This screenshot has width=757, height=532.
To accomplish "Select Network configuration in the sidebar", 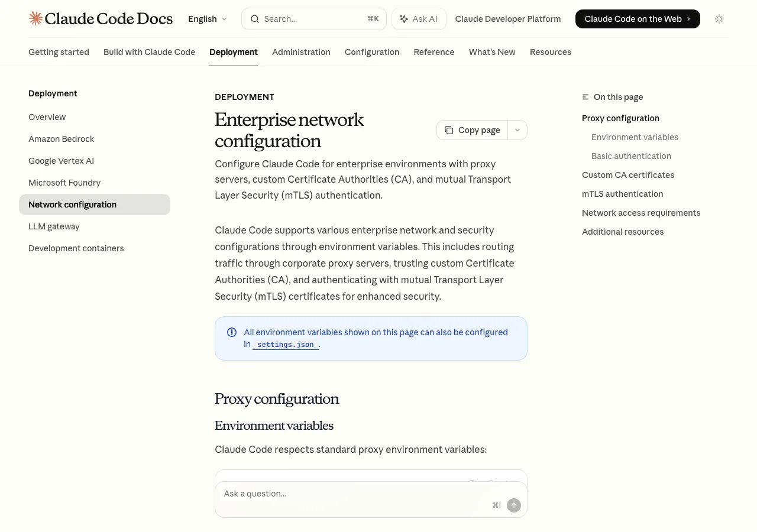I will [x=95, y=205].
